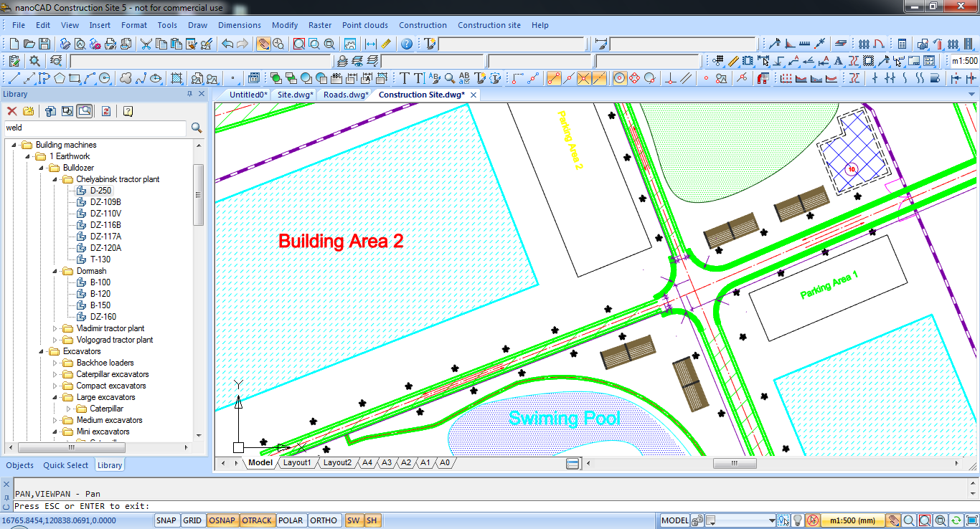Open the Pan tool in the status bar
Viewport: 980px width, 529px height.
pos(895,520)
